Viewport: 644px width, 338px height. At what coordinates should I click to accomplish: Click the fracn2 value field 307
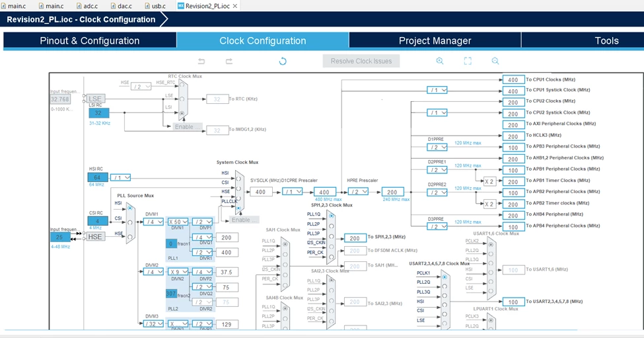click(171, 294)
